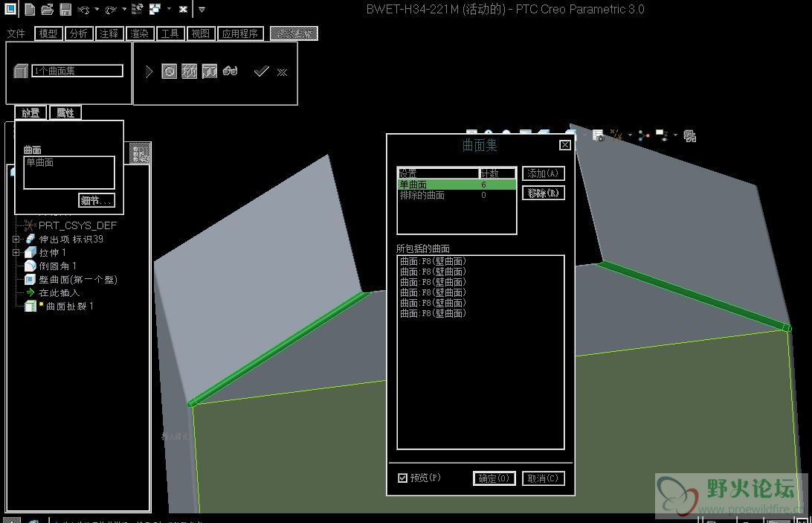
Task: Click the Close window X icon in quick access toolbar
Action: [x=183, y=10]
